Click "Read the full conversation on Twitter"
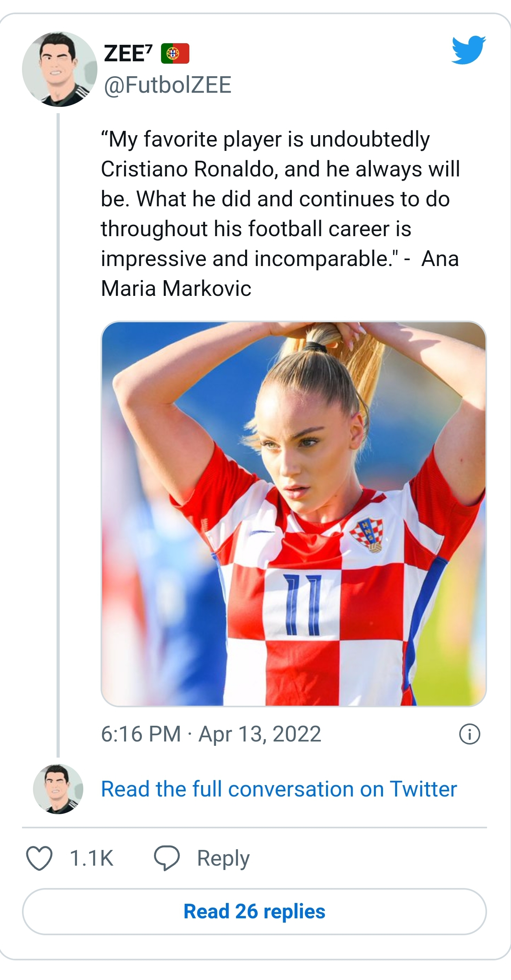This screenshot has width=511, height=980. coord(279,789)
